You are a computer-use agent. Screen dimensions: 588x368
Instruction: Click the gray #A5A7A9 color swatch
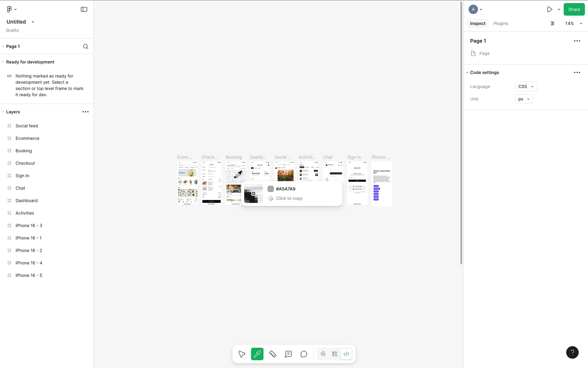[x=270, y=189]
